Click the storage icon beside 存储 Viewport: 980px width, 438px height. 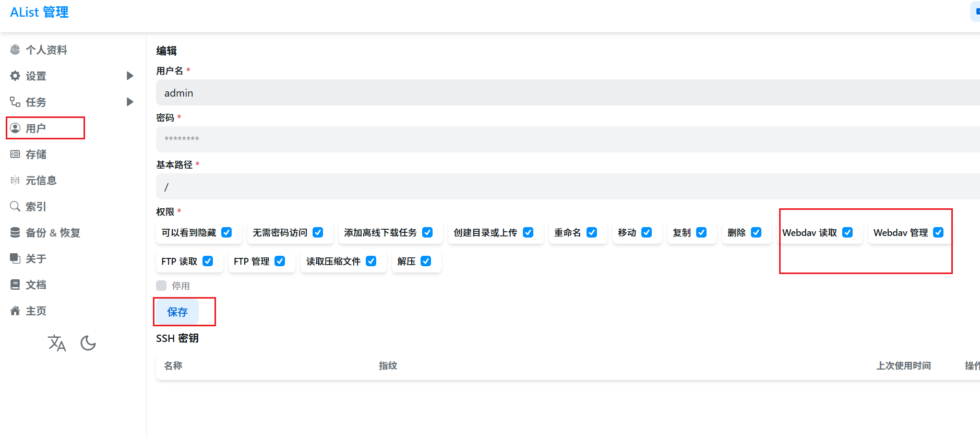pyautogui.click(x=15, y=154)
